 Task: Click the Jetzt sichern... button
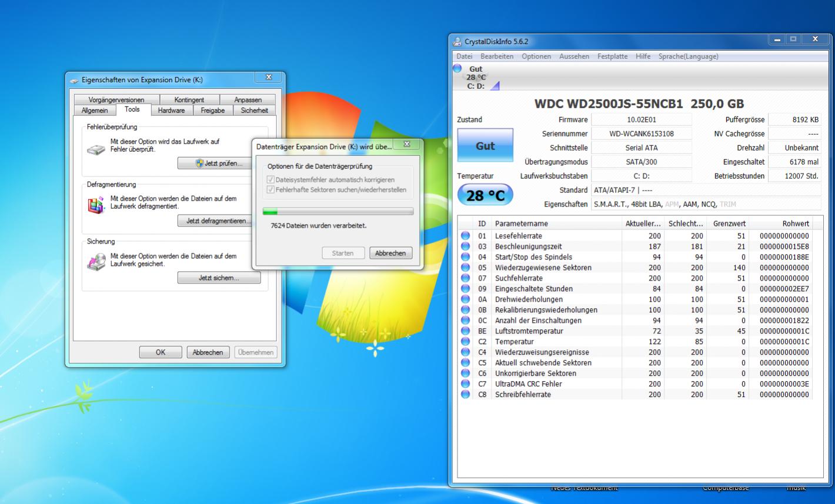[x=219, y=278]
